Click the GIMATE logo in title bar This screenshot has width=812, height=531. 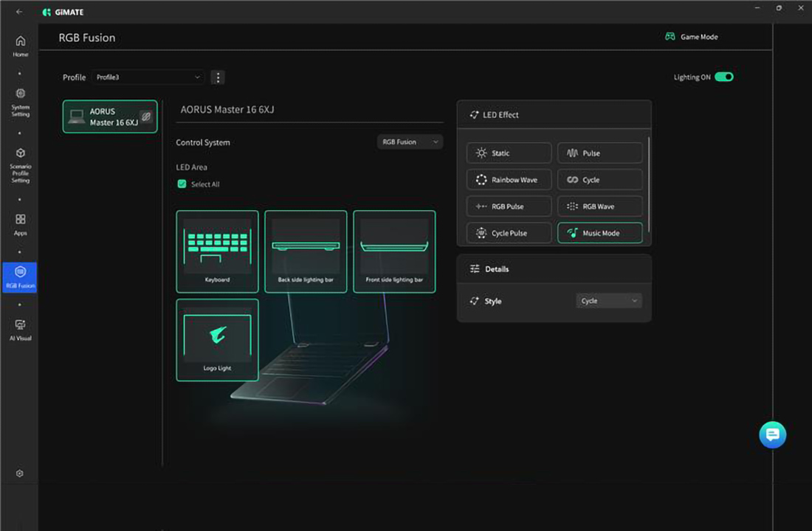point(63,12)
